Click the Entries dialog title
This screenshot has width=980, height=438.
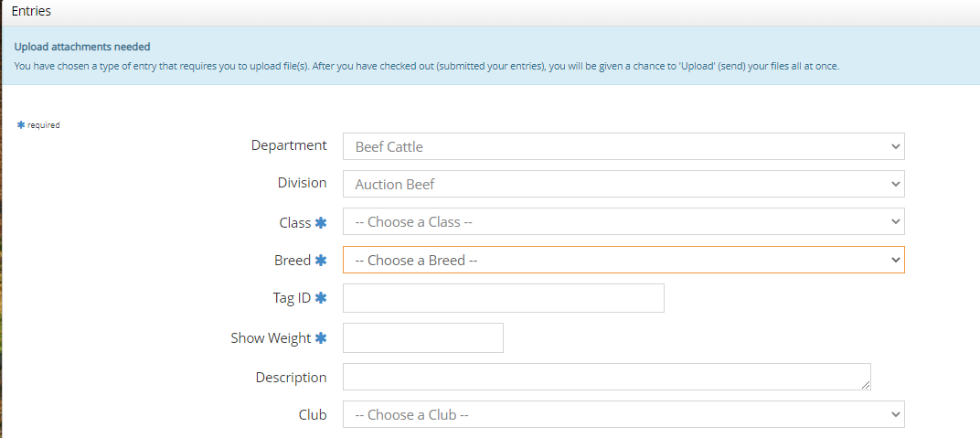(31, 11)
